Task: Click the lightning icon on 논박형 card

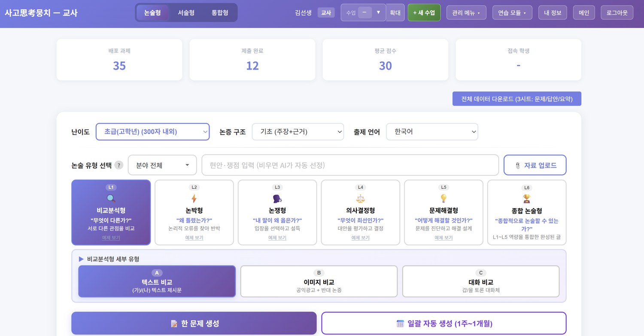Action: pyautogui.click(x=194, y=199)
